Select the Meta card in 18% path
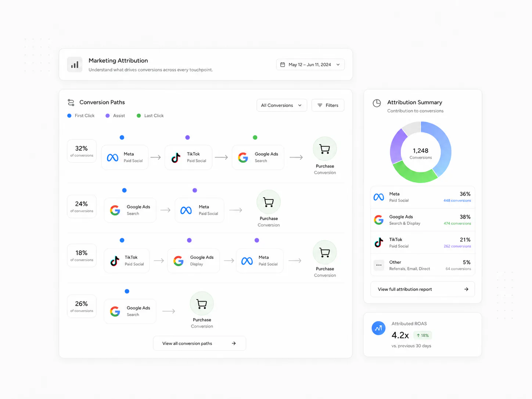This screenshot has height=399, width=532. [x=260, y=260]
